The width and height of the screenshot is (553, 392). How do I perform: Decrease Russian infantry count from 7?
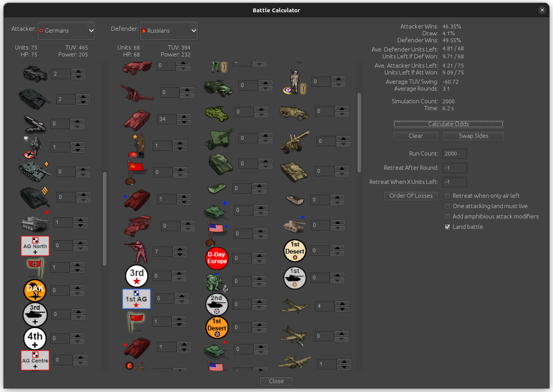click(x=180, y=255)
